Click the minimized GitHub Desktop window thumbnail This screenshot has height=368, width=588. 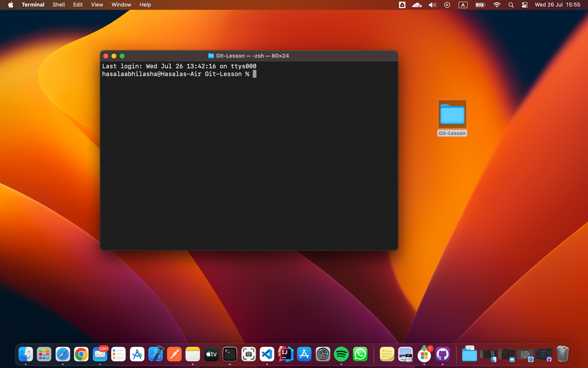pos(544,355)
